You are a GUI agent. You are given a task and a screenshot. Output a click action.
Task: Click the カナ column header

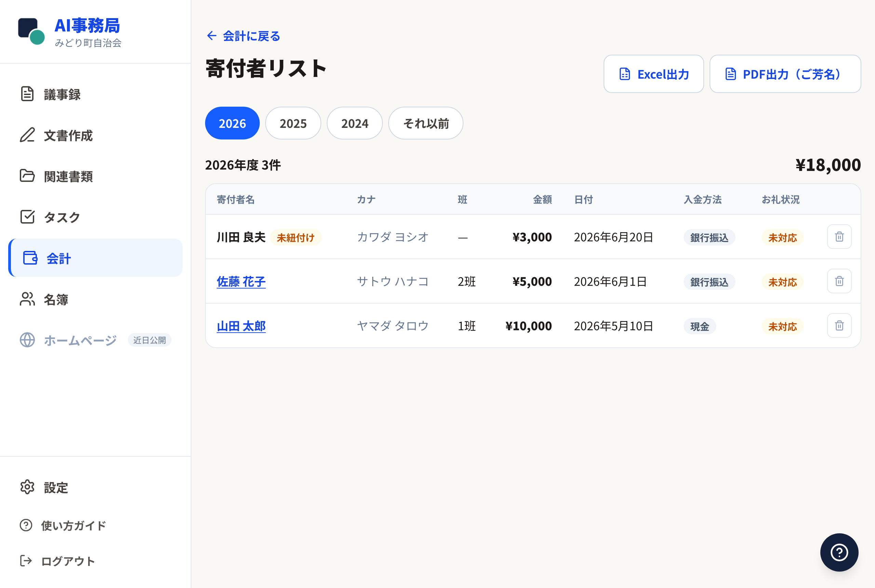(366, 200)
